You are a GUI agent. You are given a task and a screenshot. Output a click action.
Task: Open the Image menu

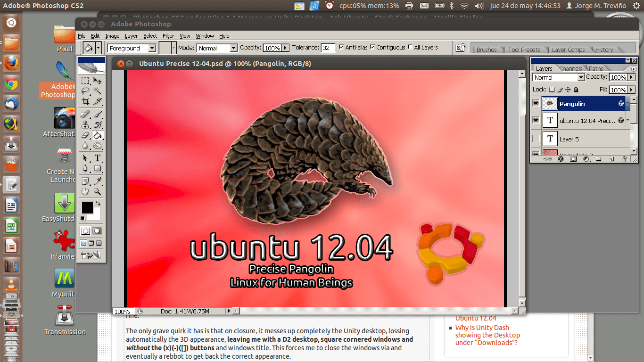[112, 36]
